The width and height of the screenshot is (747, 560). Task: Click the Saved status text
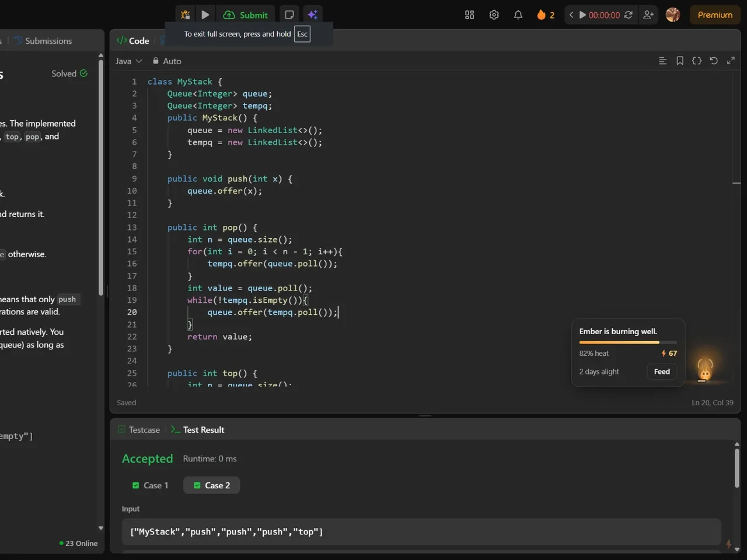(x=126, y=402)
